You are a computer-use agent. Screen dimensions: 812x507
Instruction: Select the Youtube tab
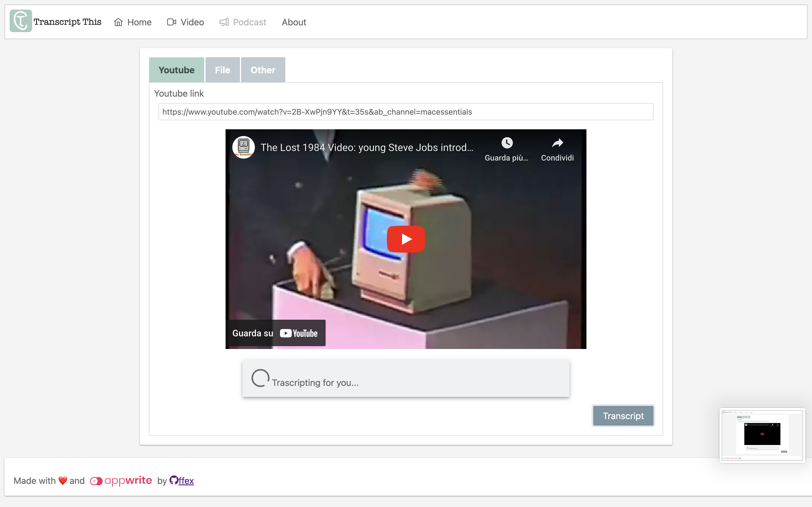176,70
